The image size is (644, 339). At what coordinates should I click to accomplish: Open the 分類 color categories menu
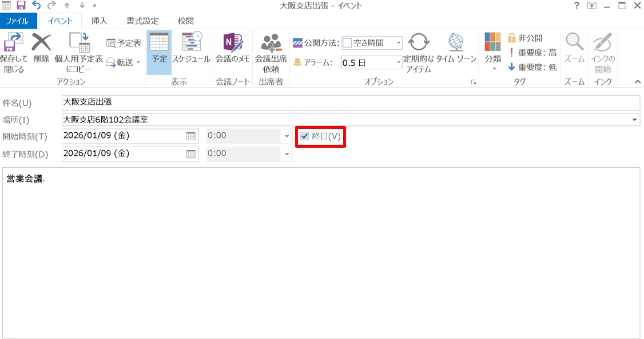tap(493, 52)
